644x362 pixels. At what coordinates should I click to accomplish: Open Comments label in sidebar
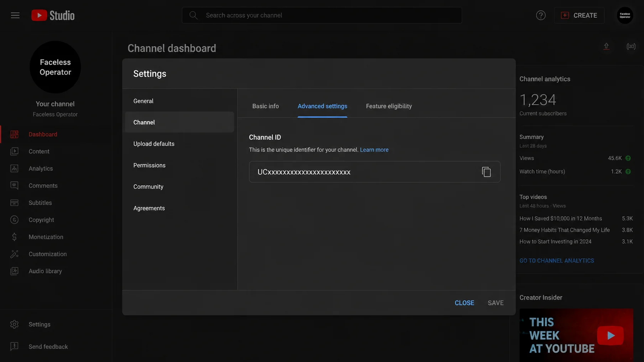coord(43,185)
